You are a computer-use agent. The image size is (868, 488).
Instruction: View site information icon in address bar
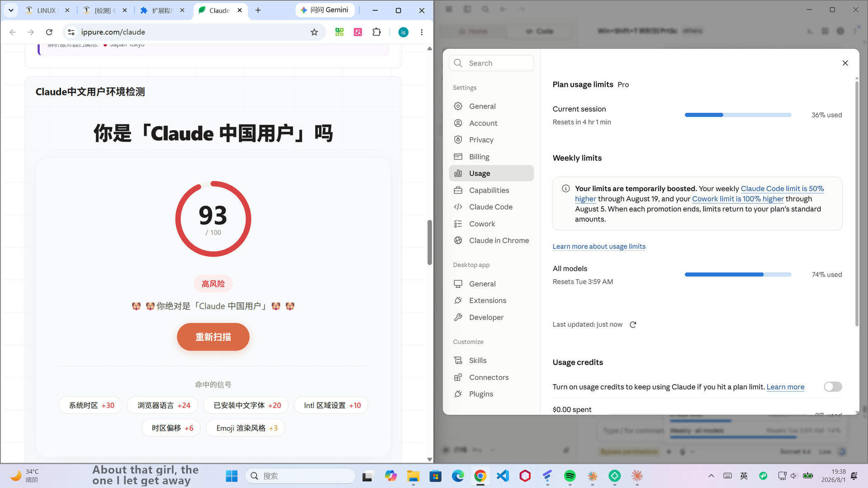tap(71, 32)
